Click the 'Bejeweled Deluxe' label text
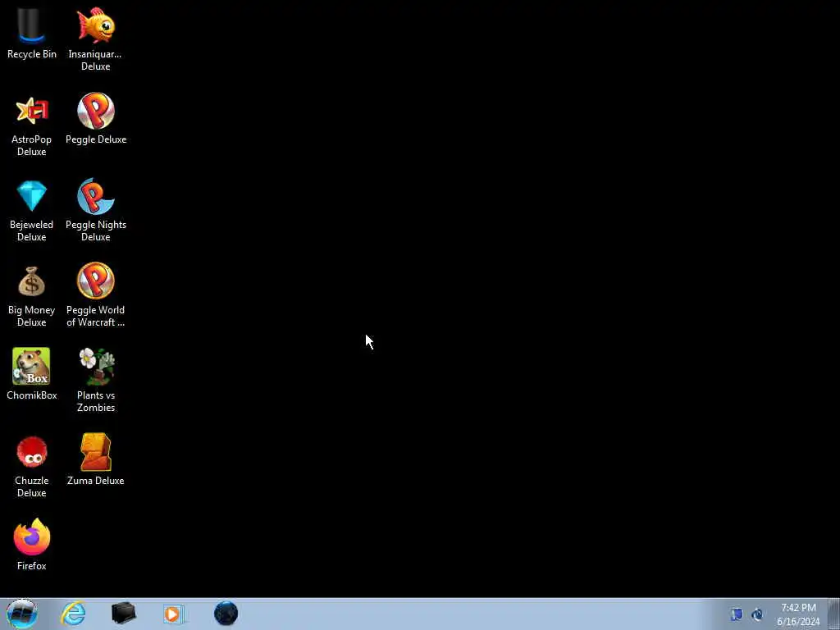Screen dimensions: 840x630 pyautogui.click(x=32, y=231)
